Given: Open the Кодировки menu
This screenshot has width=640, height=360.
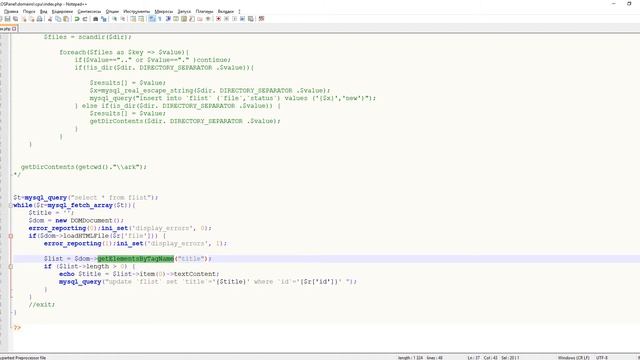Looking at the screenshot, I should point(62,11).
